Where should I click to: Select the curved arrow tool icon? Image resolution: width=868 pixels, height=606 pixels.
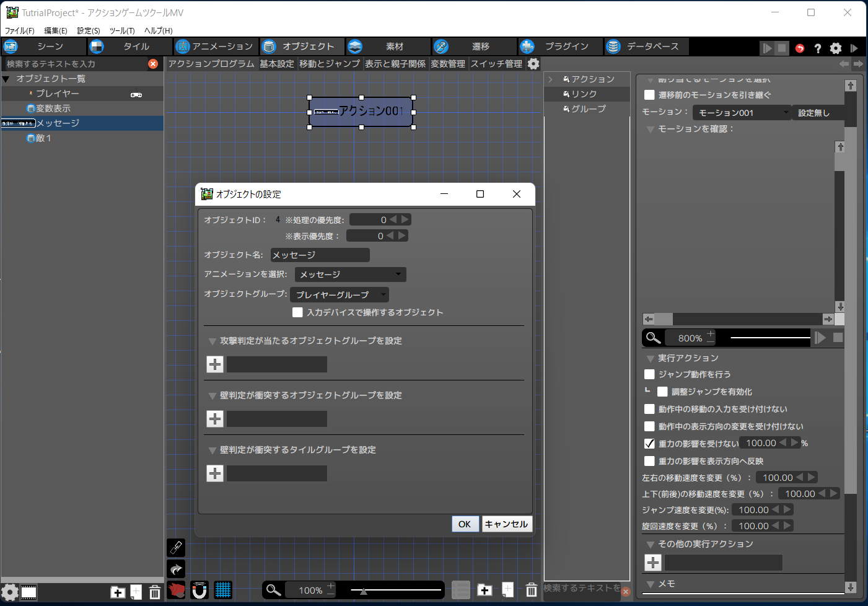[176, 569]
